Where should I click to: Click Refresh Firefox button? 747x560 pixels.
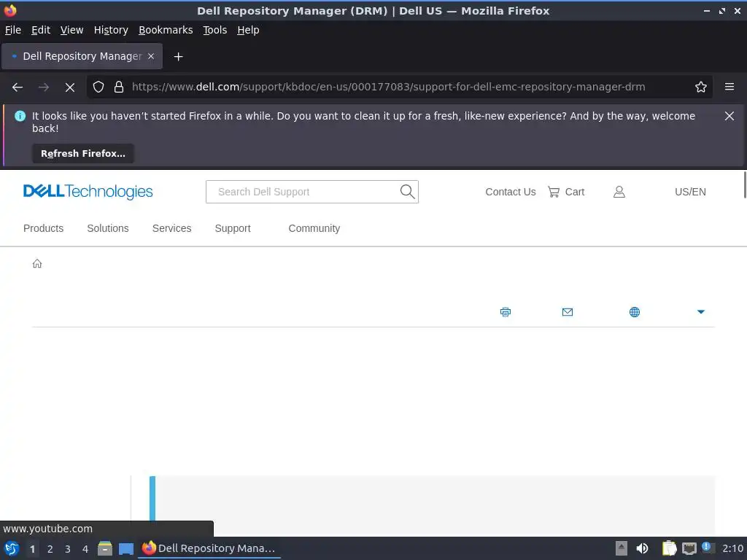click(x=83, y=154)
